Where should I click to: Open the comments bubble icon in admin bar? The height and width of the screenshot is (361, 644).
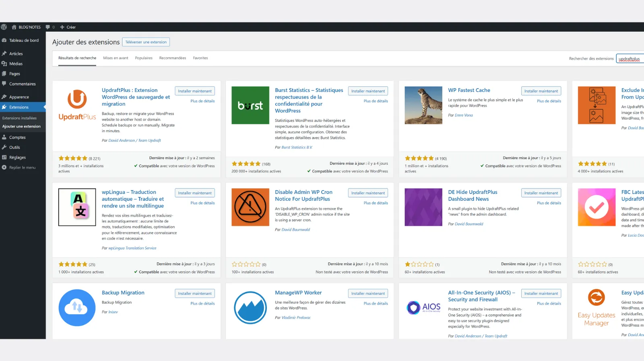[x=48, y=27]
